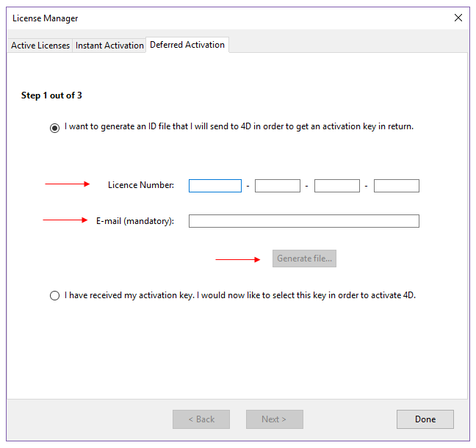
Task: Focus the second Licence Number box
Action: 277,186
